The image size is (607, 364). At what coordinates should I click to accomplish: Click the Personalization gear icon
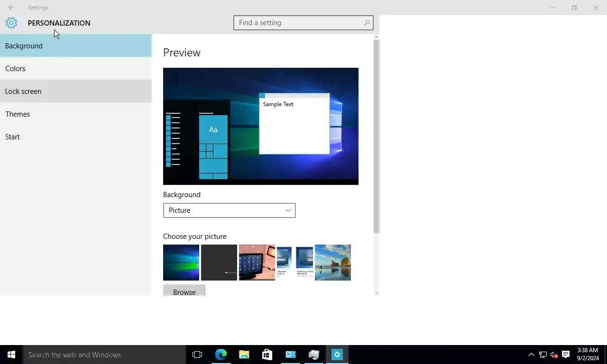[x=11, y=23]
